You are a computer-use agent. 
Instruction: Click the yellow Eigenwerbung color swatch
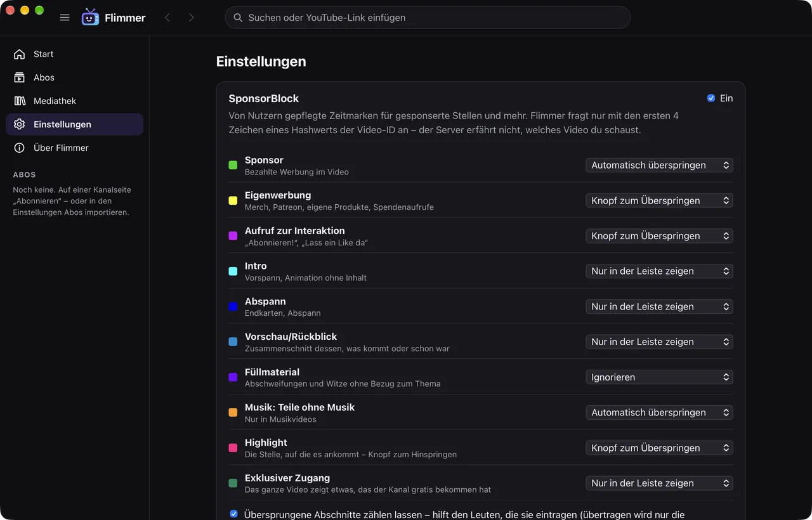point(233,200)
